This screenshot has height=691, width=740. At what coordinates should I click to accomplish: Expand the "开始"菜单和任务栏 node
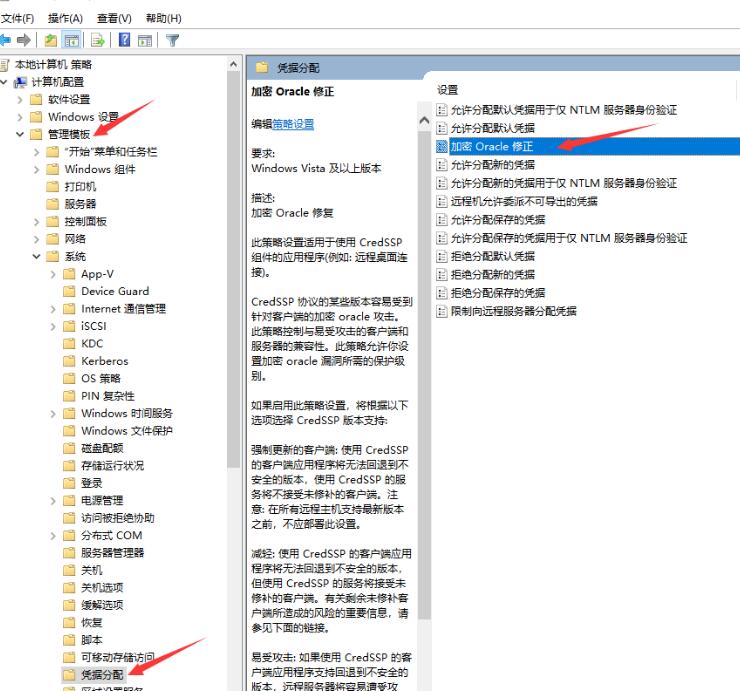point(36,152)
